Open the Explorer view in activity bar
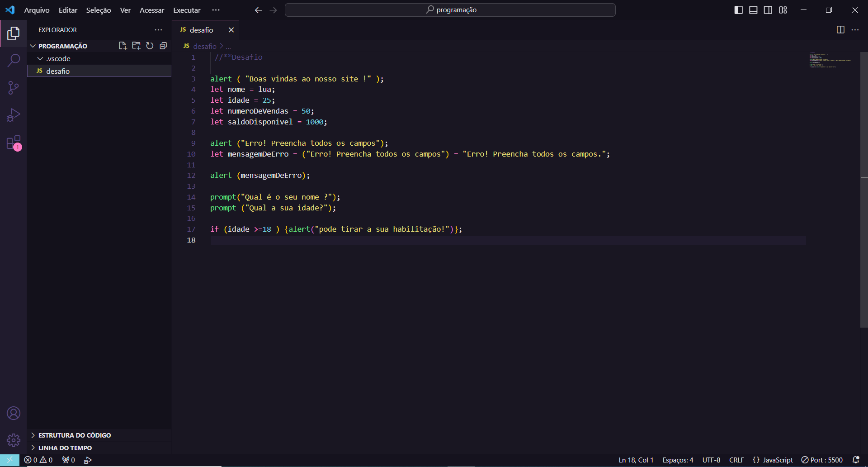The width and height of the screenshot is (868, 467). pos(14,33)
